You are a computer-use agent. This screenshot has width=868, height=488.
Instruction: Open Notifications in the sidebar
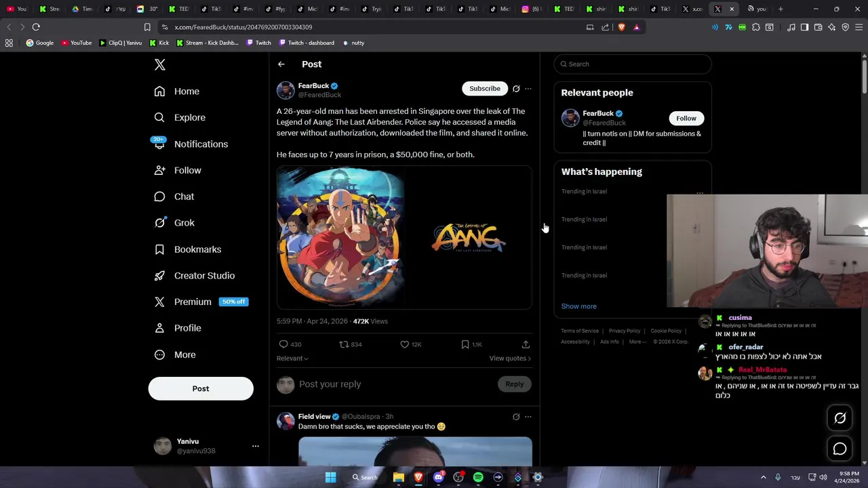191,144
